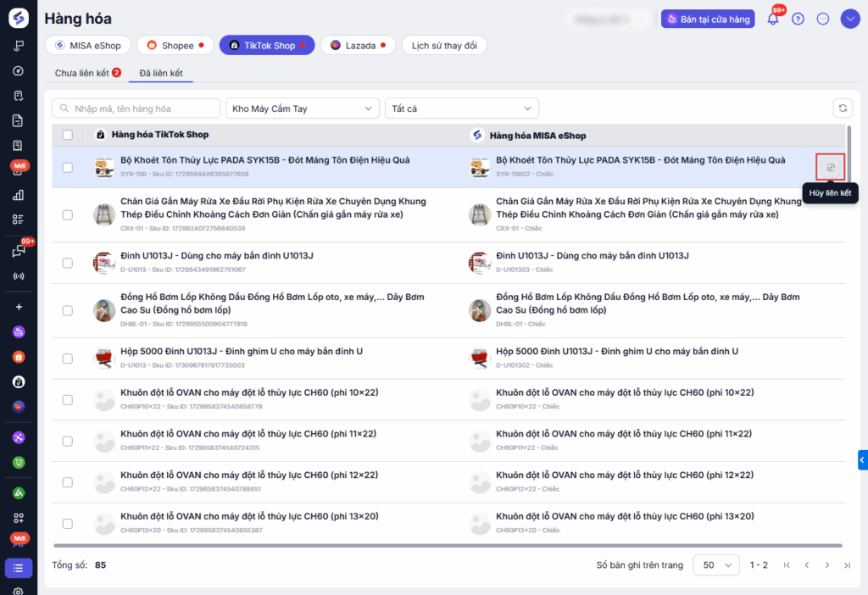Open the TikTok icon in sidebar
This screenshot has width=868, height=595.
tap(19, 382)
